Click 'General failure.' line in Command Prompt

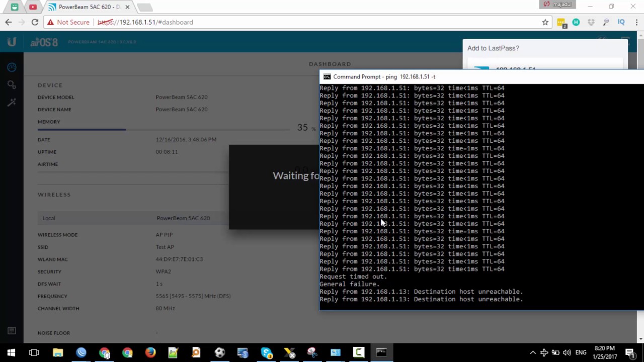pos(350,284)
